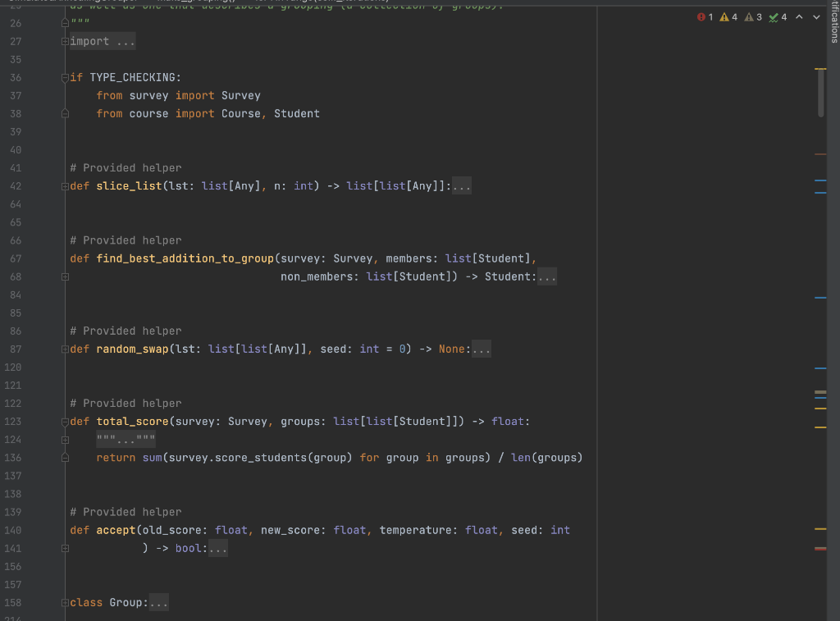This screenshot has height=621, width=840.
Task: Click the yellow warning count 4 indicator
Action: click(728, 17)
